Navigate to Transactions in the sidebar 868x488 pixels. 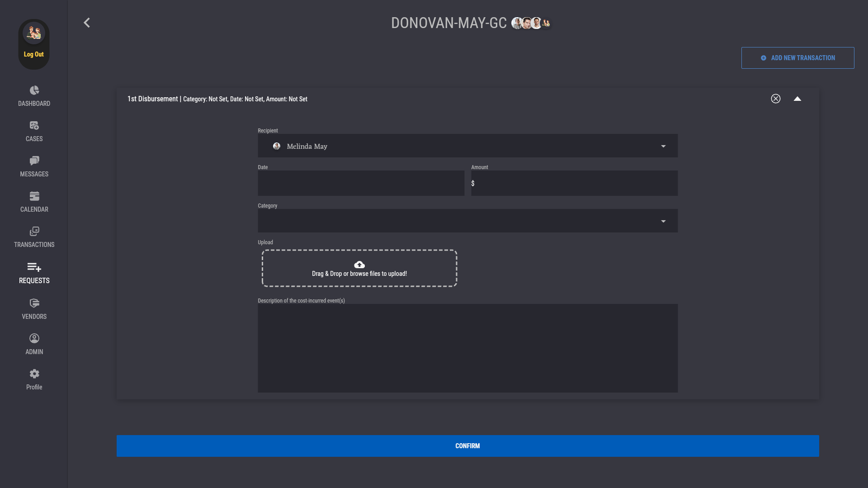[x=34, y=232]
